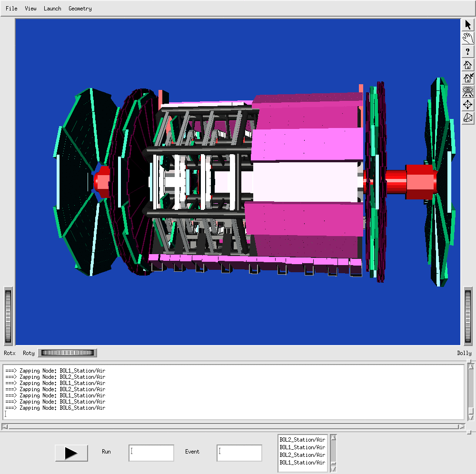This screenshot has height=474, width=476.
Task: Select topmost BOL2_Station/Air in node list
Action: click(x=302, y=440)
